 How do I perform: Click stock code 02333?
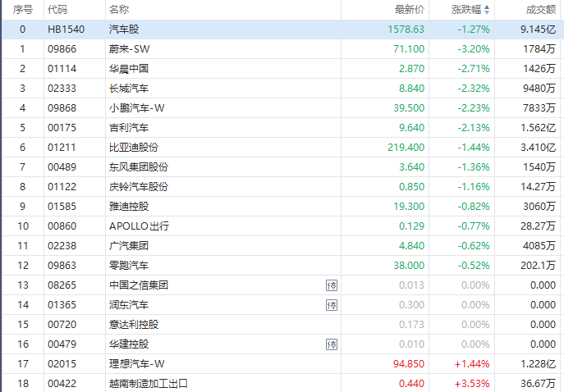[x=61, y=89]
